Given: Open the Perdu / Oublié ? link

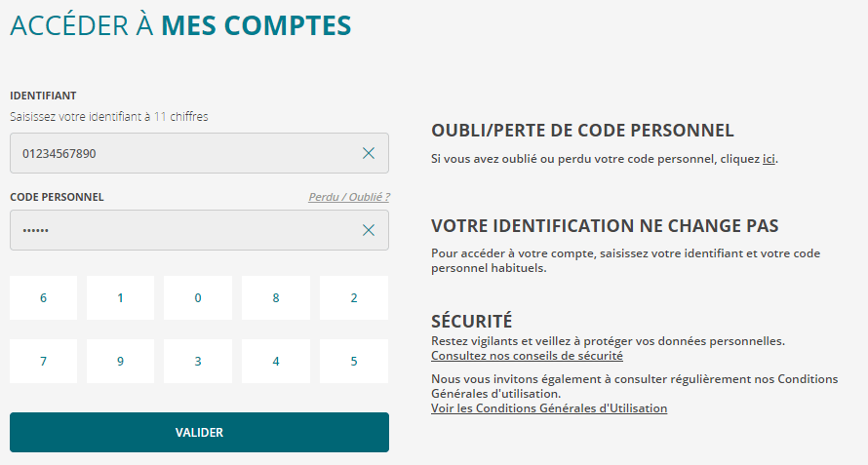Looking at the screenshot, I should tap(349, 197).
